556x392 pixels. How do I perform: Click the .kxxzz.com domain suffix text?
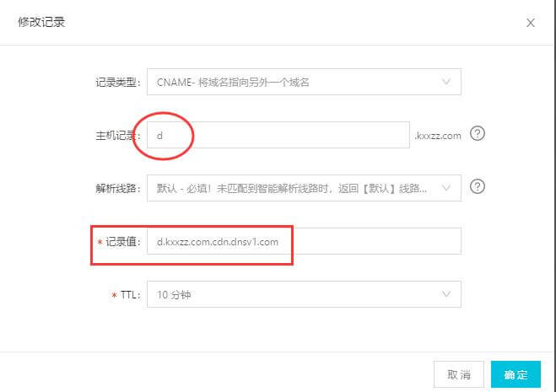438,136
